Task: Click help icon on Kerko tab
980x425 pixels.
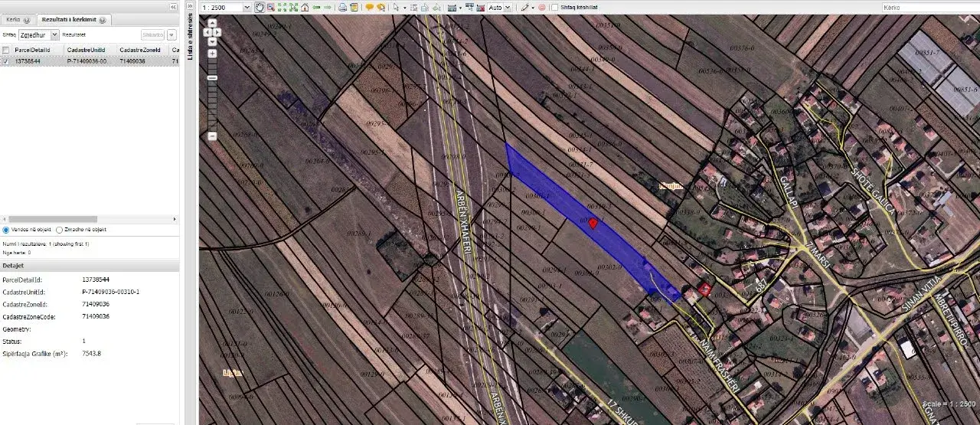Action: 27,20
